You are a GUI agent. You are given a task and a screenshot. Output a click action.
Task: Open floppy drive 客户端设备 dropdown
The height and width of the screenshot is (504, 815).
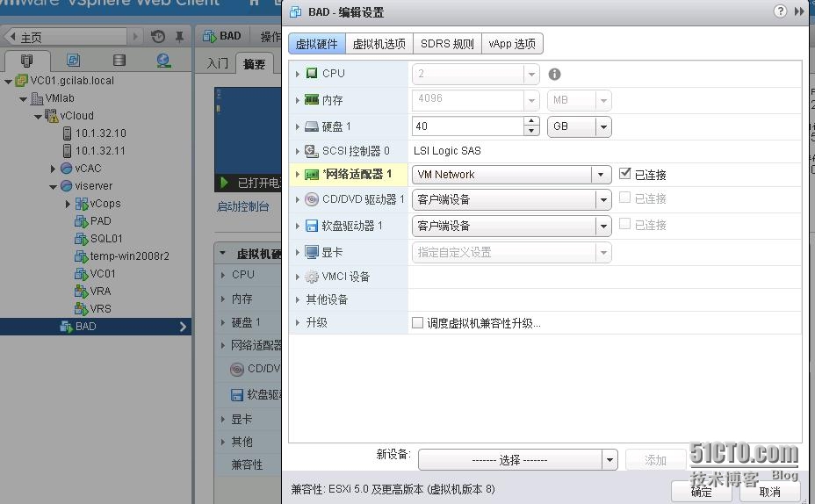(x=511, y=226)
